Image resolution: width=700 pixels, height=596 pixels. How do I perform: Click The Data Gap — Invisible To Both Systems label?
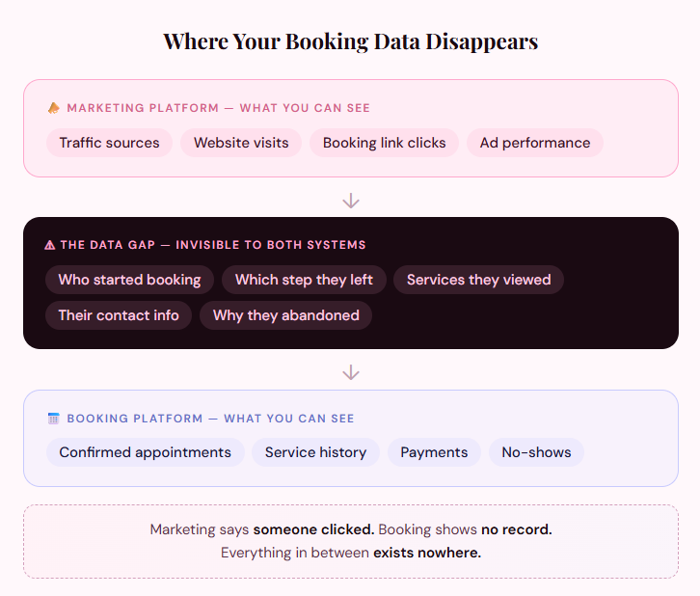(x=213, y=245)
